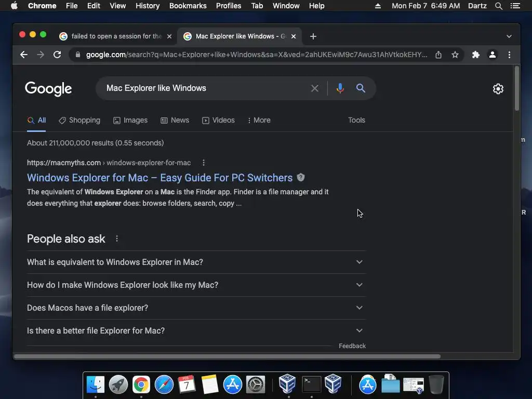532x399 pixels.
Task: Click the Google logo
Action: (48, 89)
